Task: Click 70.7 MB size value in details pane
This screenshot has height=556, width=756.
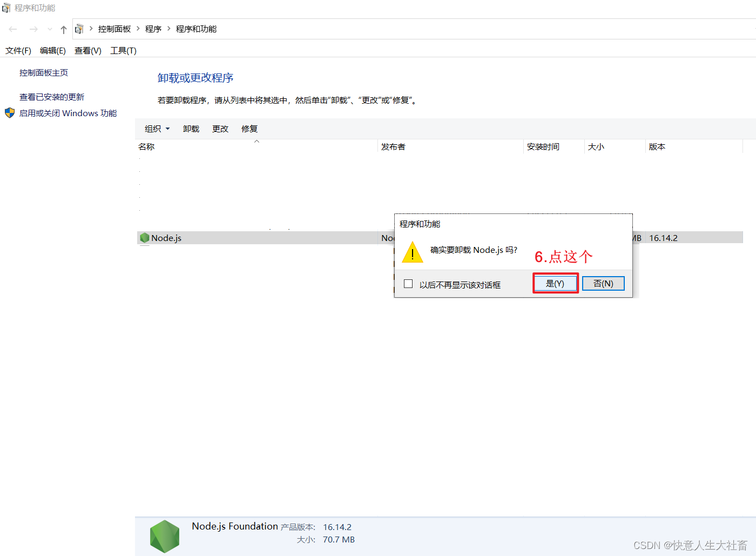Action: [x=339, y=540]
